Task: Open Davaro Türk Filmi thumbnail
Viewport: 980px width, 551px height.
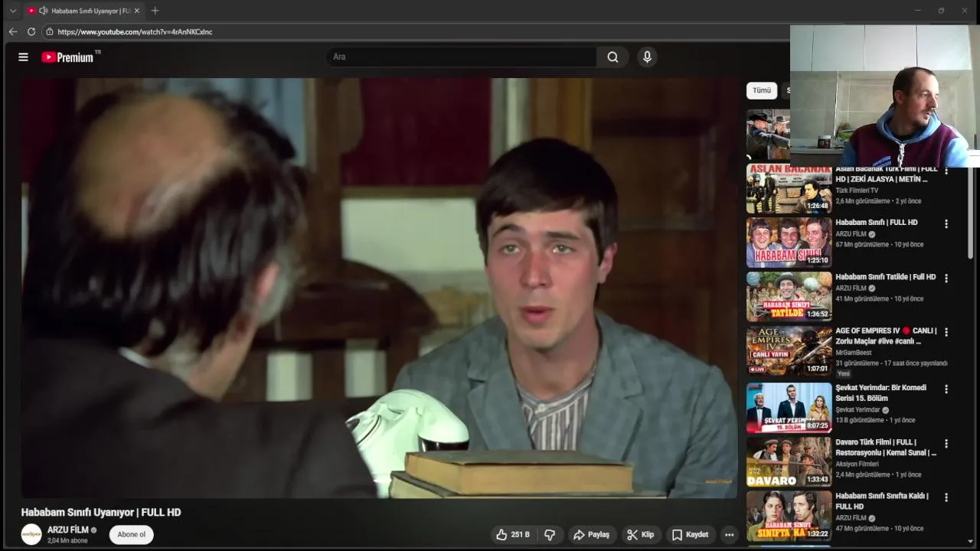Action: 789,461
